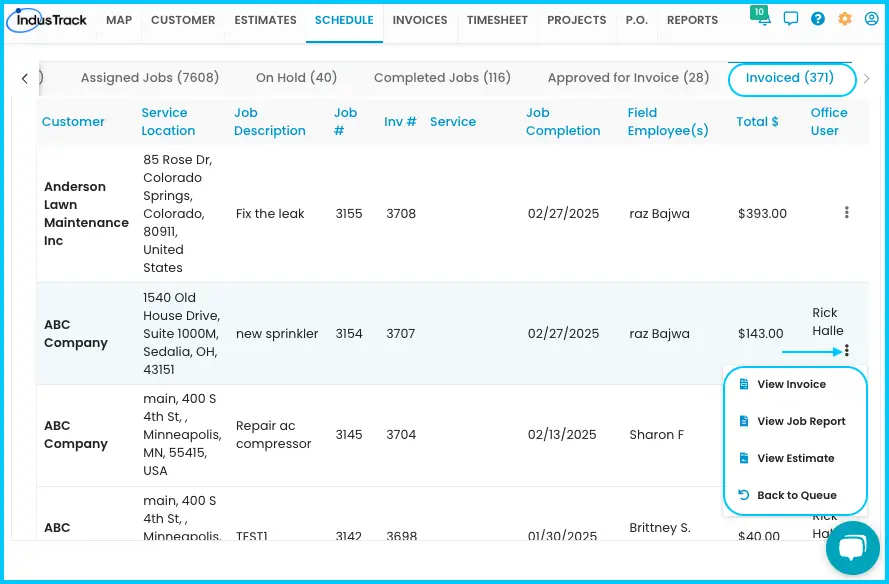The height and width of the screenshot is (584, 889).
Task: Click the Repair ac compressor description
Action: click(x=273, y=434)
